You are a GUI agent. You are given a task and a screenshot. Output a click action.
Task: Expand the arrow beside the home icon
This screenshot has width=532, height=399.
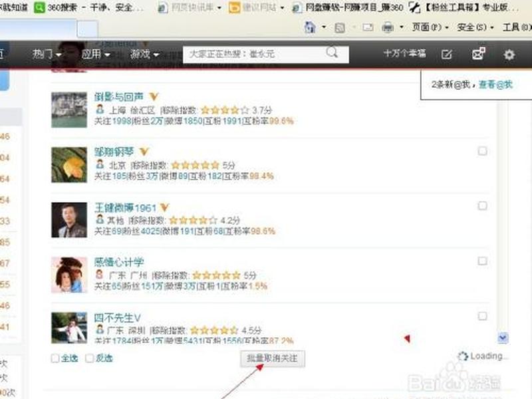(323, 27)
